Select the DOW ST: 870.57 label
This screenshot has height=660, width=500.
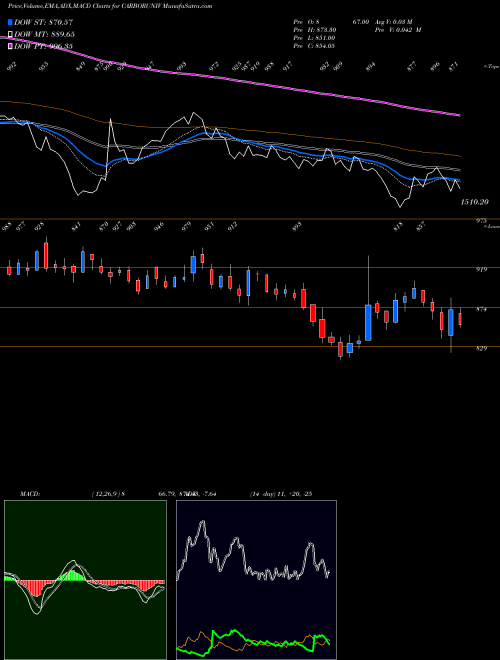(x=44, y=22)
